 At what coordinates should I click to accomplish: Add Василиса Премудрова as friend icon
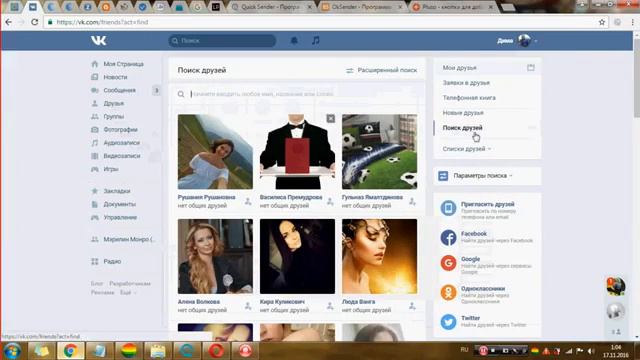point(330,201)
